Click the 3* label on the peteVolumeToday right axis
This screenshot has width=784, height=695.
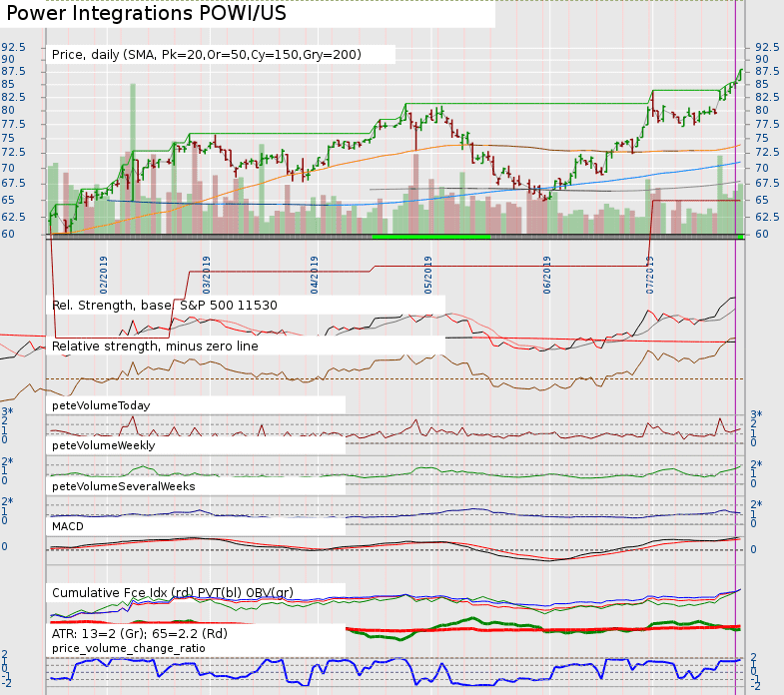(756, 414)
